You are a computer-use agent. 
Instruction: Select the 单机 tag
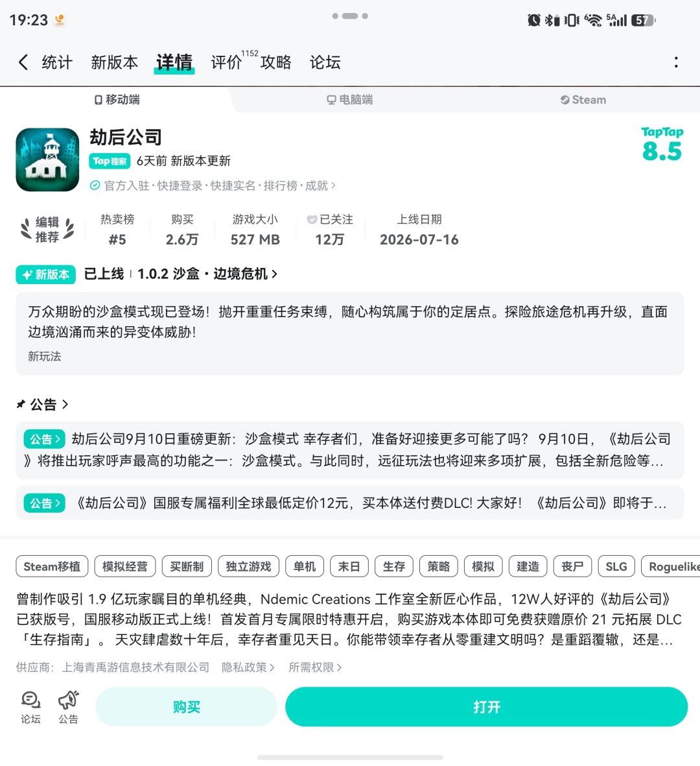[x=305, y=567]
